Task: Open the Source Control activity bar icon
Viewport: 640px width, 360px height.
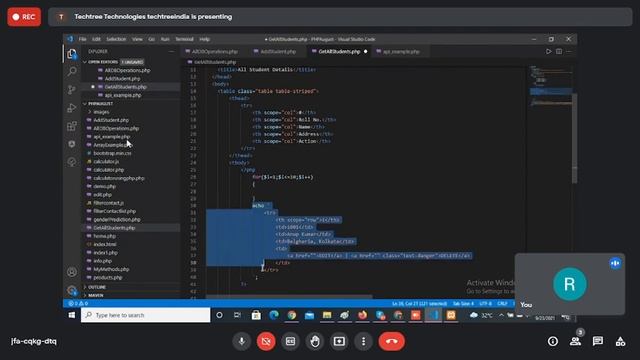Action: point(72,89)
